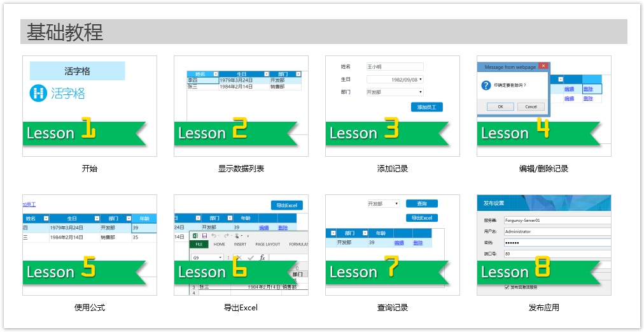Click the 开始 caption under Lesson 1
Screen dimensions: 644x332
pos(90,169)
